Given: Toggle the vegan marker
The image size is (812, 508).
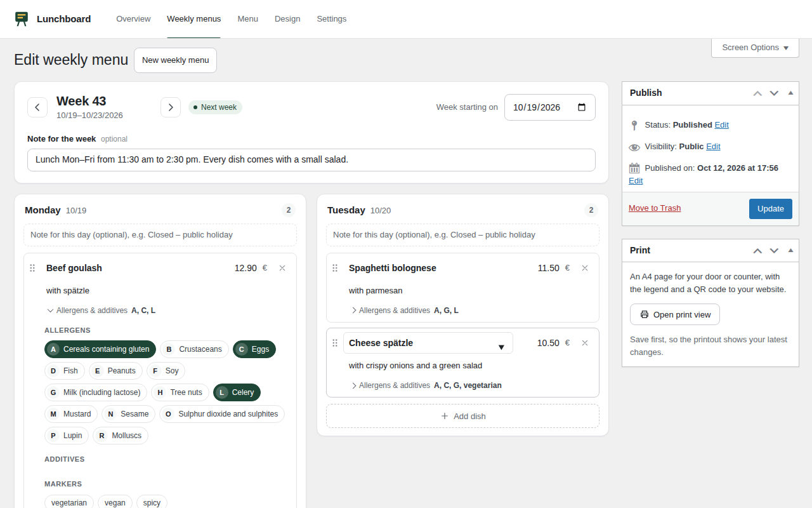Looking at the screenshot, I should click(x=115, y=502).
